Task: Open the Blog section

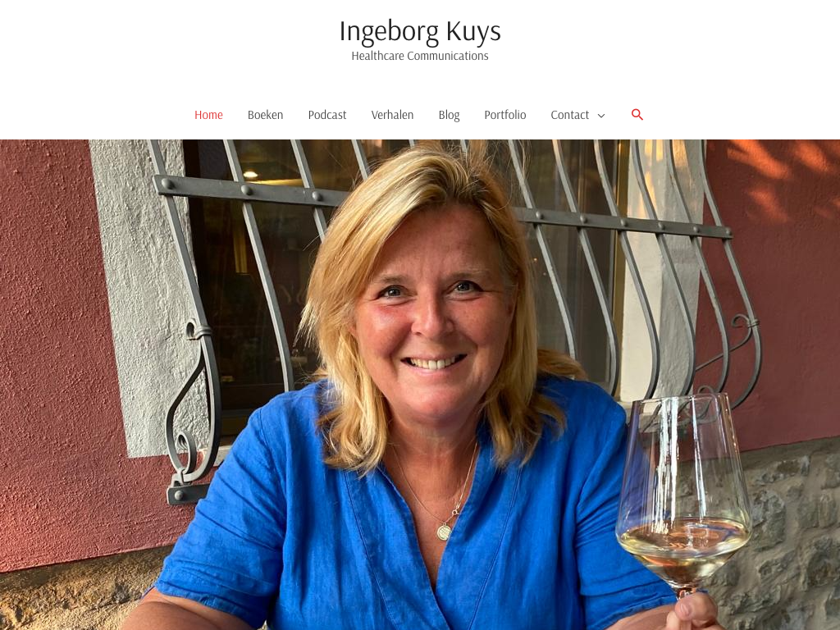Action: (x=449, y=115)
